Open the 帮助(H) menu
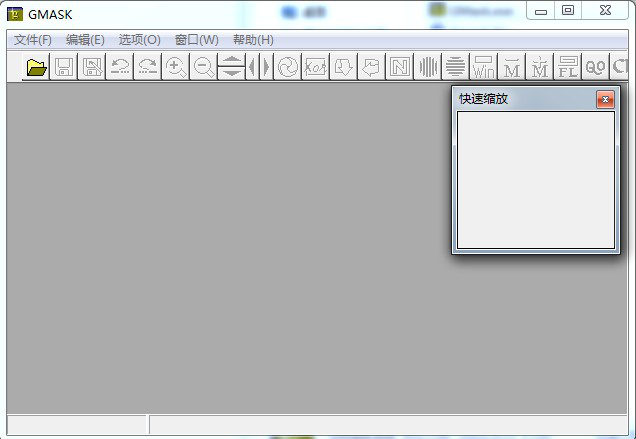The image size is (636, 439). (x=253, y=40)
